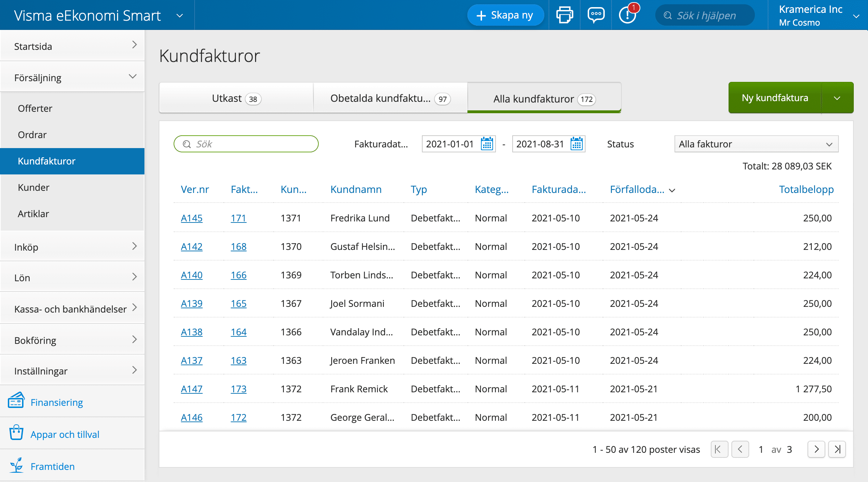This screenshot has height=482, width=868.
Task: Click the Finansiering sidebar item
Action: point(56,402)
